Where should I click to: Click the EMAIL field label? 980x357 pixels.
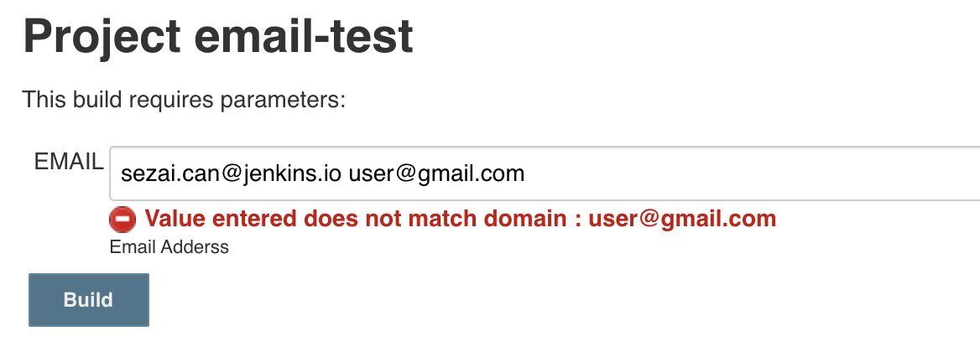coord(69,162)
